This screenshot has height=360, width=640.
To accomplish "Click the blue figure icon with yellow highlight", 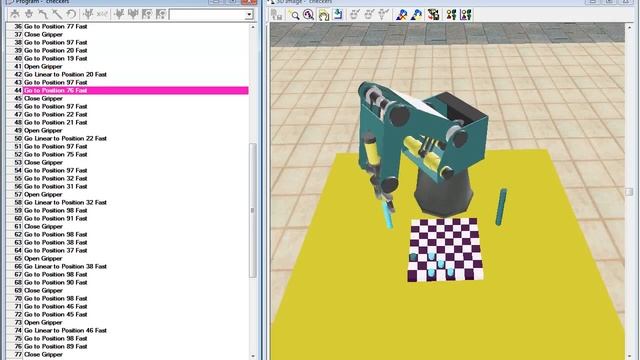I will tap(417, 15).
